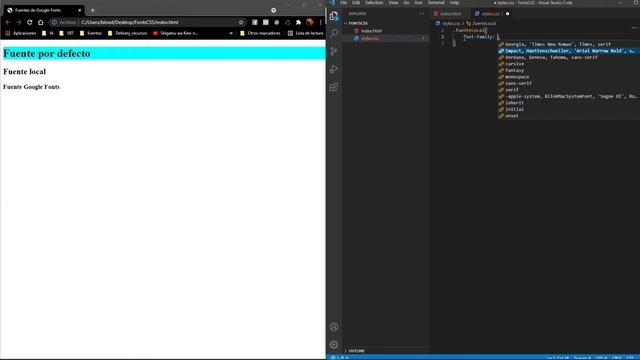640x360 pixels.
Task: Bookmark this page with the star
Action: tap(241, 22)
